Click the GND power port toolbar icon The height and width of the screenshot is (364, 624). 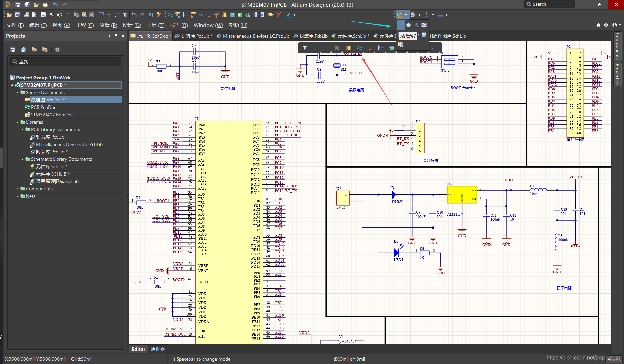[x=209, y=15]
